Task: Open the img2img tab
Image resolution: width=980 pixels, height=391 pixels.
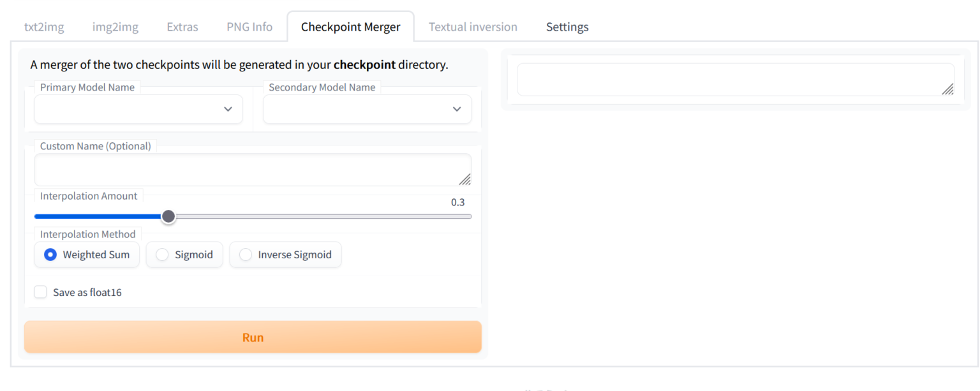Action: click(115, 27)
